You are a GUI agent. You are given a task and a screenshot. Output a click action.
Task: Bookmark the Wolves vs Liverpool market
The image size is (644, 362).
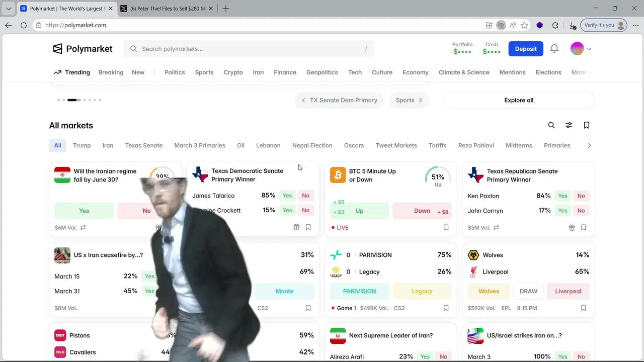(x=584, y=308)
